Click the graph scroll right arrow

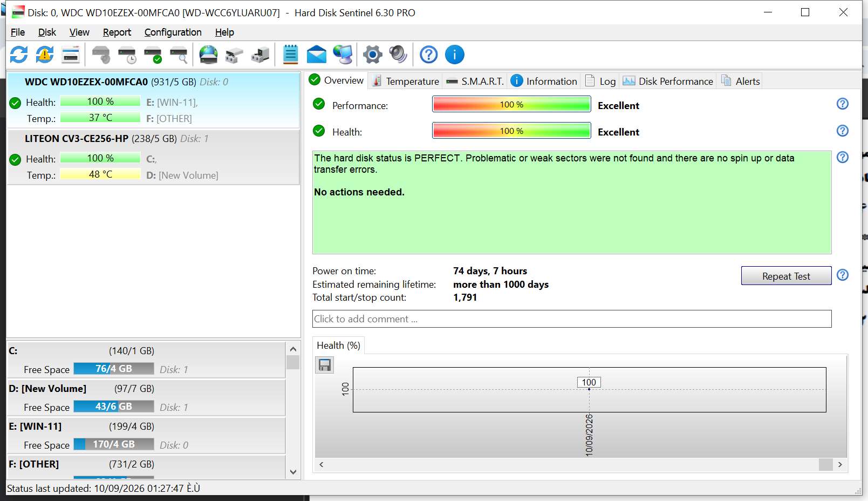pos(840,464)
